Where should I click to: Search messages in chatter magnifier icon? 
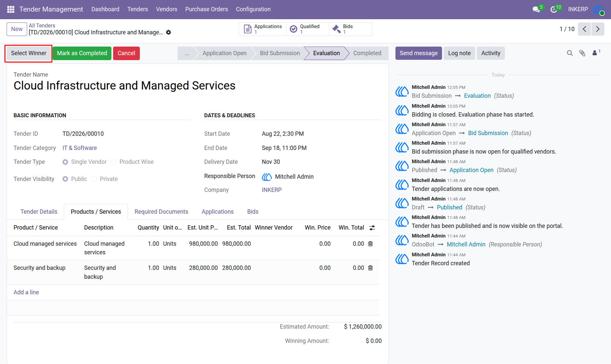tap(570, 53)
